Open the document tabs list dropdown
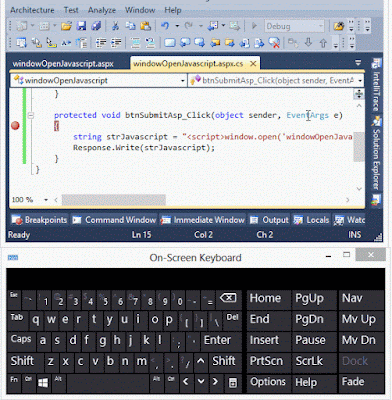The height and width of the screenshot is (400, 392). tap(358, 63)
